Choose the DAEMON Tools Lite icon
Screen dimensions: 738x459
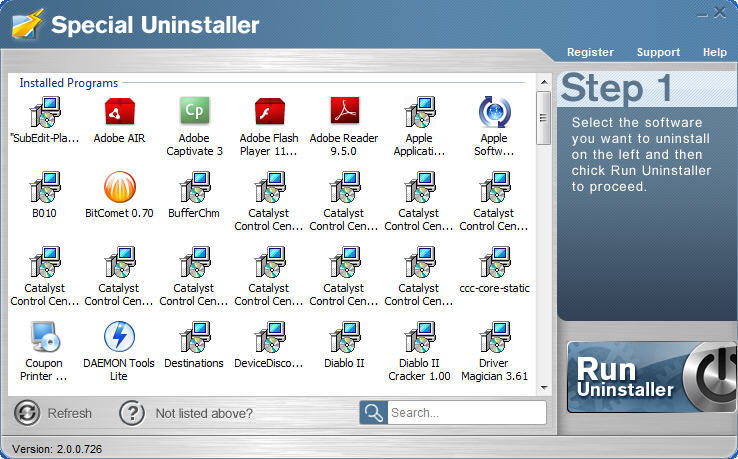pos(120,337)
